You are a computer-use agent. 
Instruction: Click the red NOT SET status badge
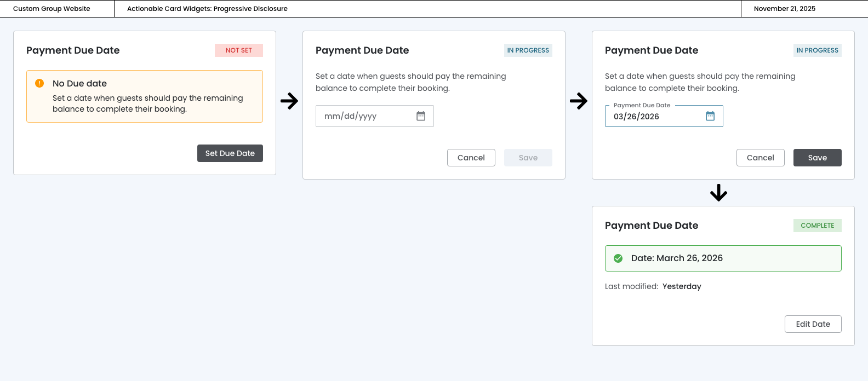click(239, 50)
